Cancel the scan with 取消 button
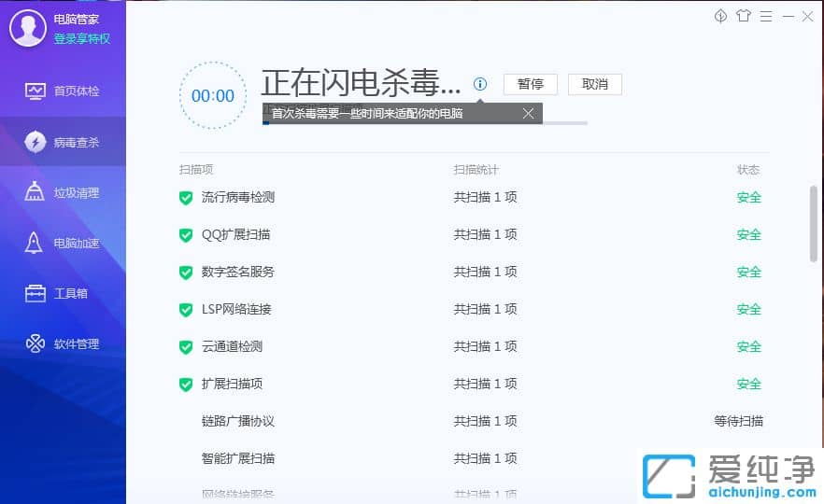Image resolution: width=824 pixels, height=504 pixels. 595,85
